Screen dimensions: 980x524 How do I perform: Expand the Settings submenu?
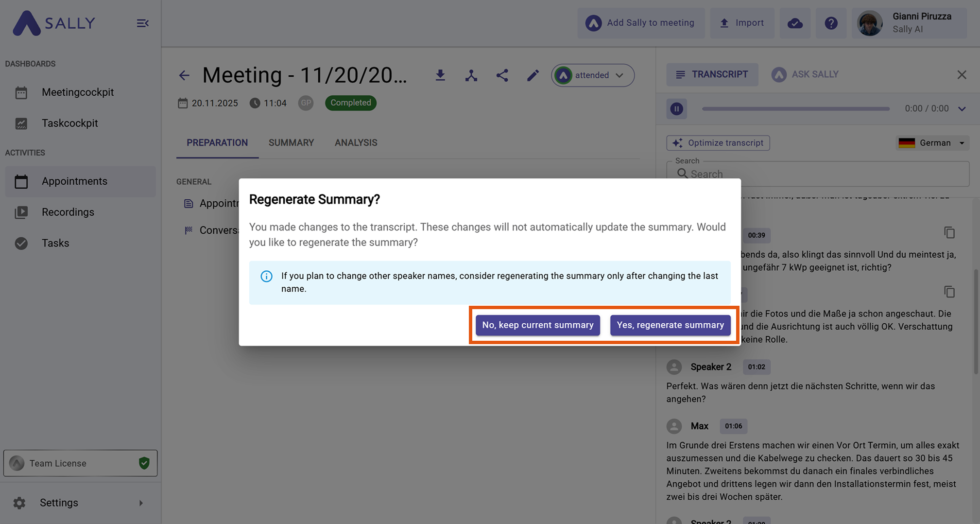point(141,503)
